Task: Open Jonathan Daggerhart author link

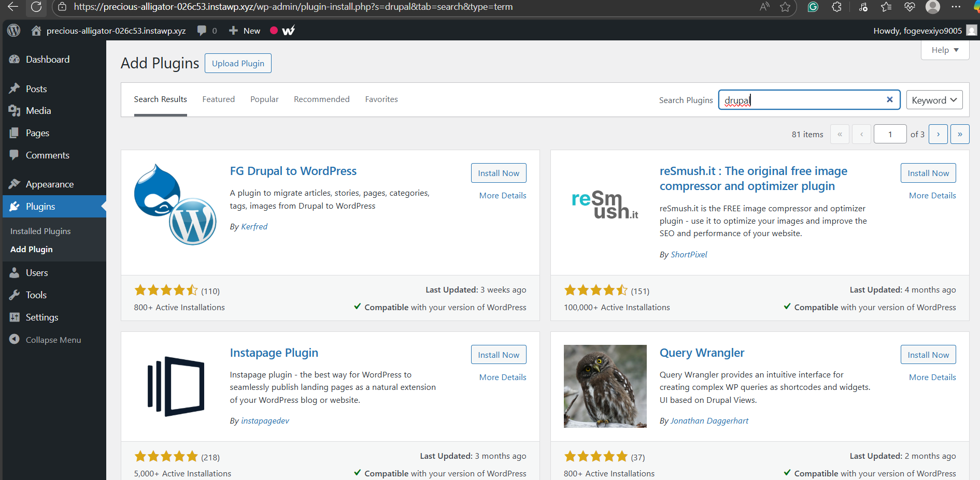Action: [709, 421]
